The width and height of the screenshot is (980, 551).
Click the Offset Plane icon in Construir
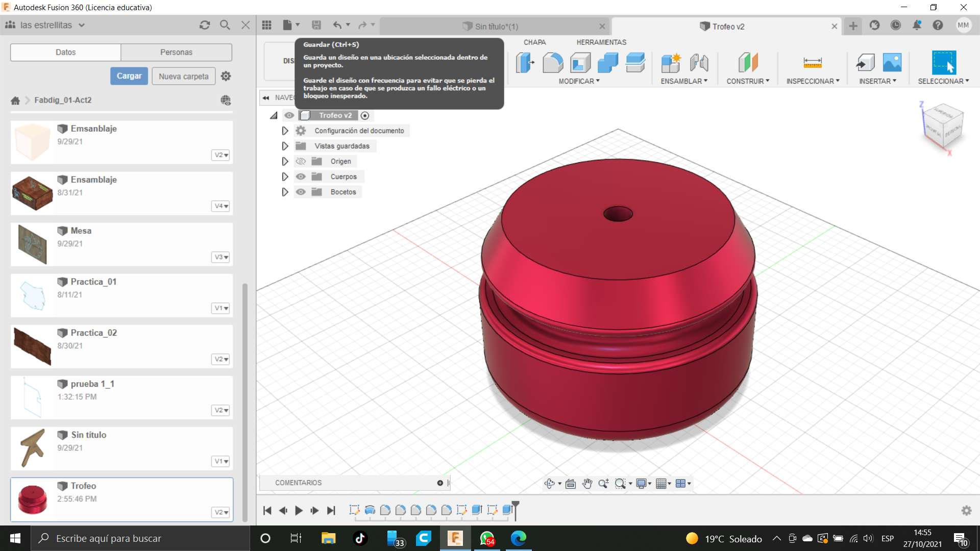[748, 63]
